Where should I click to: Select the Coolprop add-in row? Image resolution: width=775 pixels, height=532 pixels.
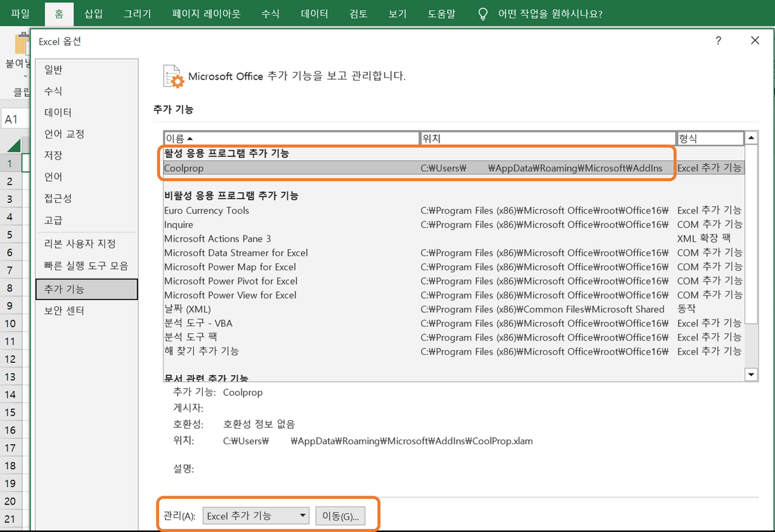453,168
